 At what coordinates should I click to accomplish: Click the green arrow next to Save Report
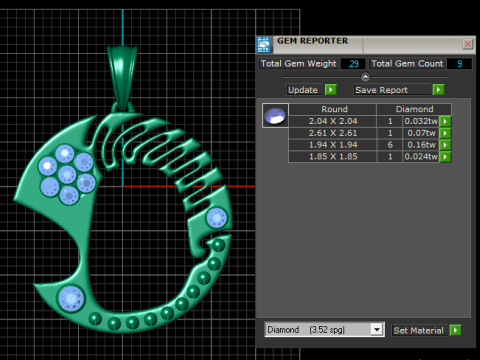[438, 90]
